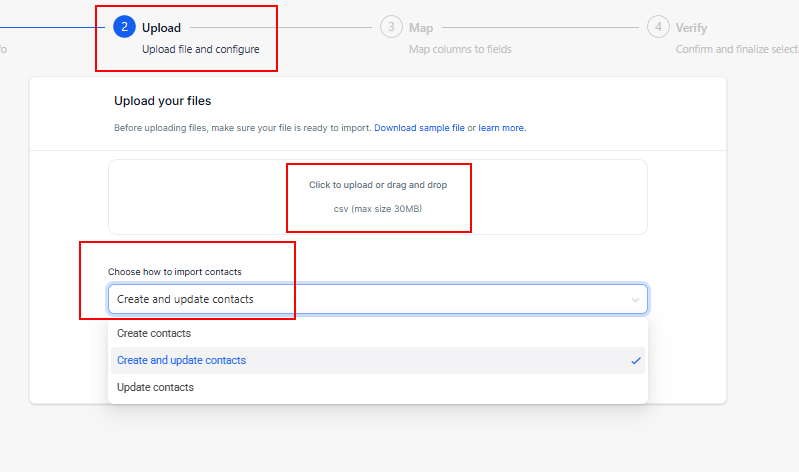Click the csv max size 30MB text
Screen dimensions: 799x472
pyautogui.click(x=378, y=208)
